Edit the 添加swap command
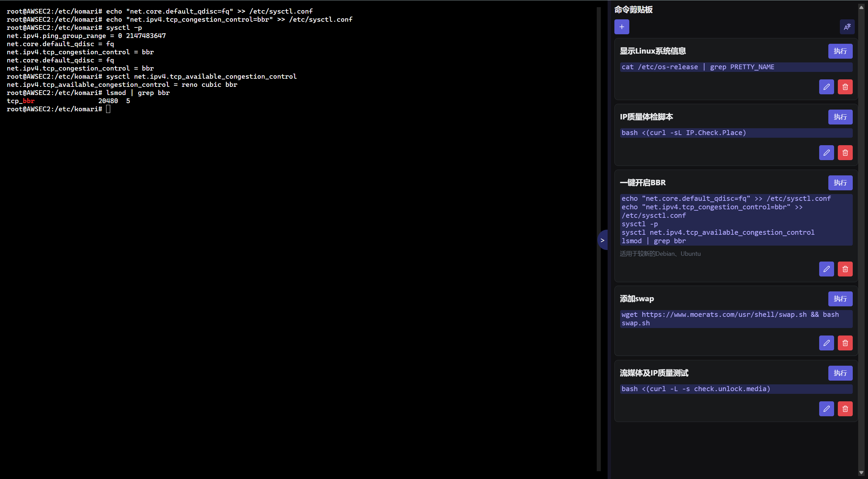Viewport: 868px width, 479px height. pos(826,343)
